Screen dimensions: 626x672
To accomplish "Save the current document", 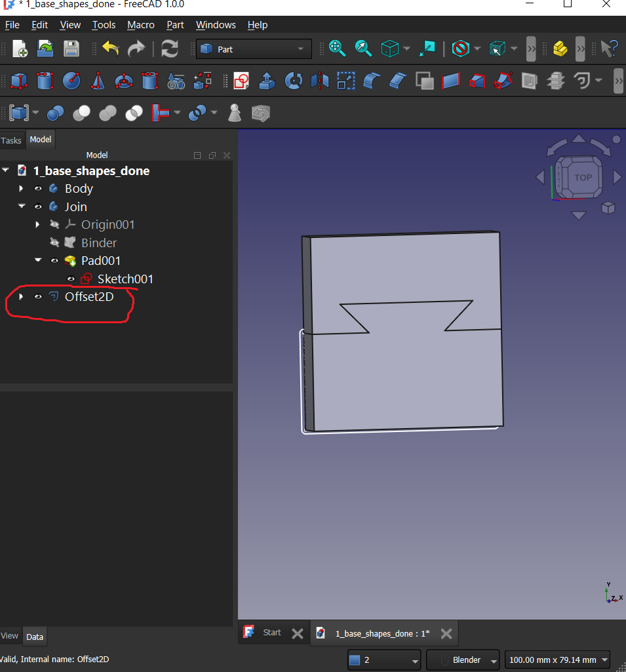I will pyautogui.click(x=71, y=49).
